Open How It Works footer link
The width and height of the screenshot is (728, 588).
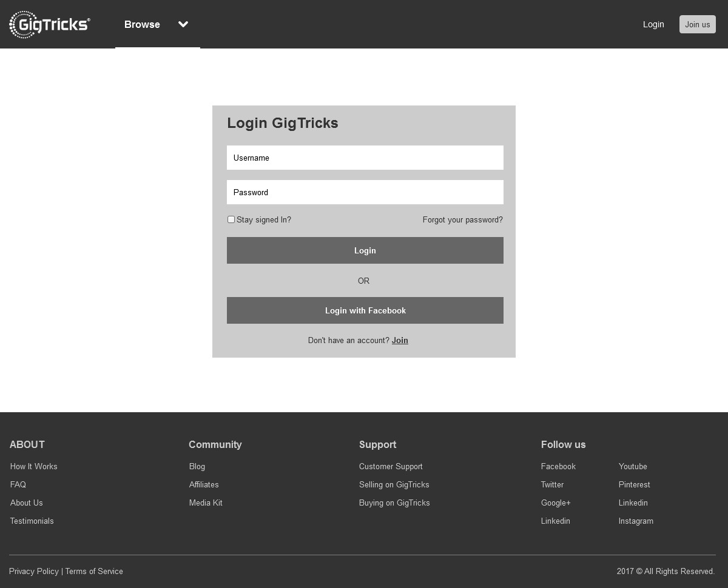point(34,466)
